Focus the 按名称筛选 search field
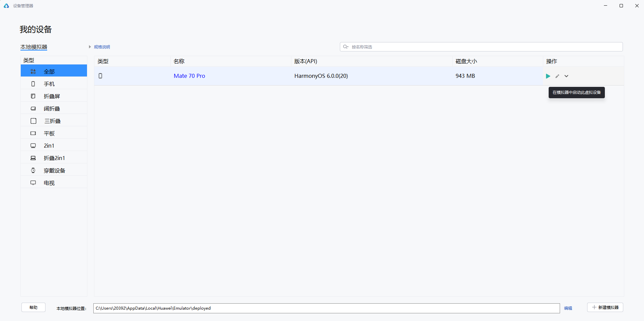The width and height of the screenshot is (644, 321). 481,47
